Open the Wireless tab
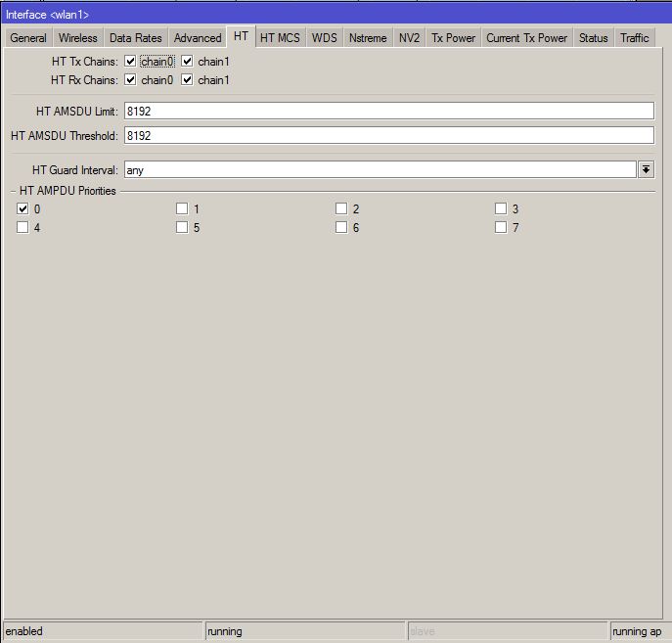Viewport: 672px width, 643px height. tap(78, 38)
